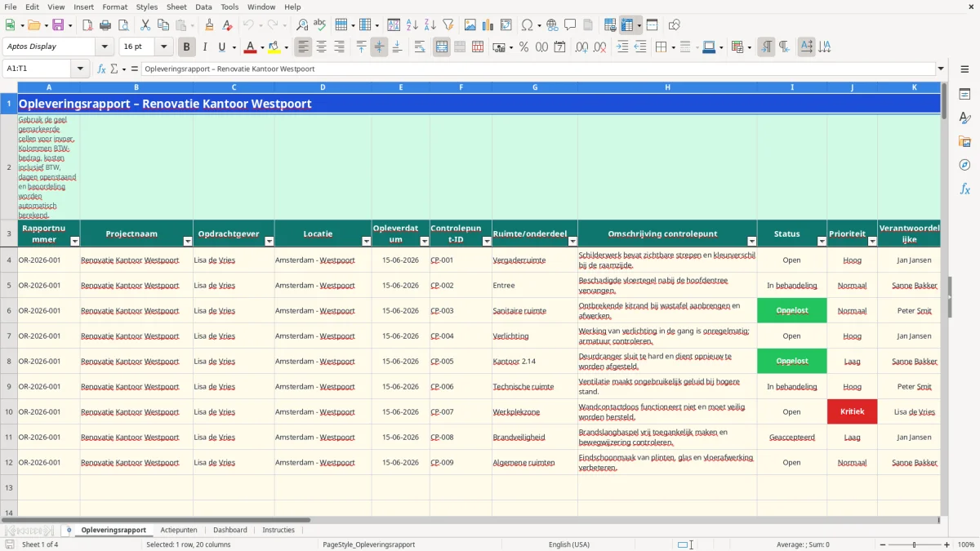This screenshot has width=980, height=551.
Task: Click the Insert Special Character omega icon
Action: [527, 25]
